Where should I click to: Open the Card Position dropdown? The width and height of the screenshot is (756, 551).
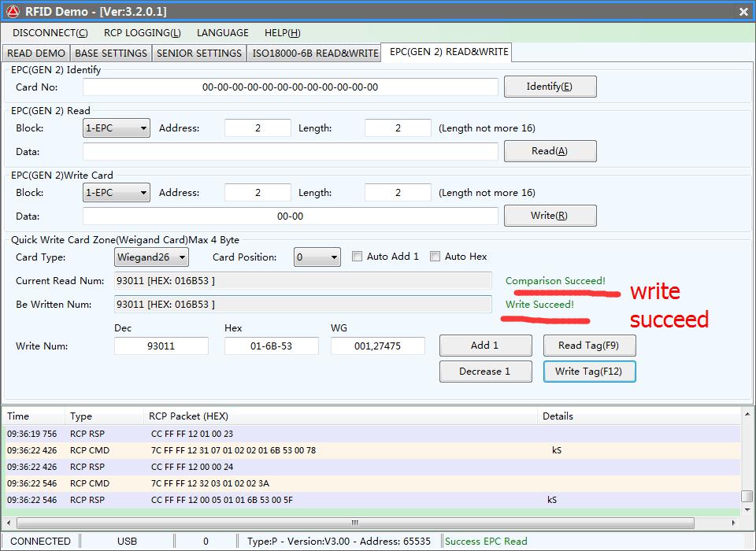click(317, 257)
